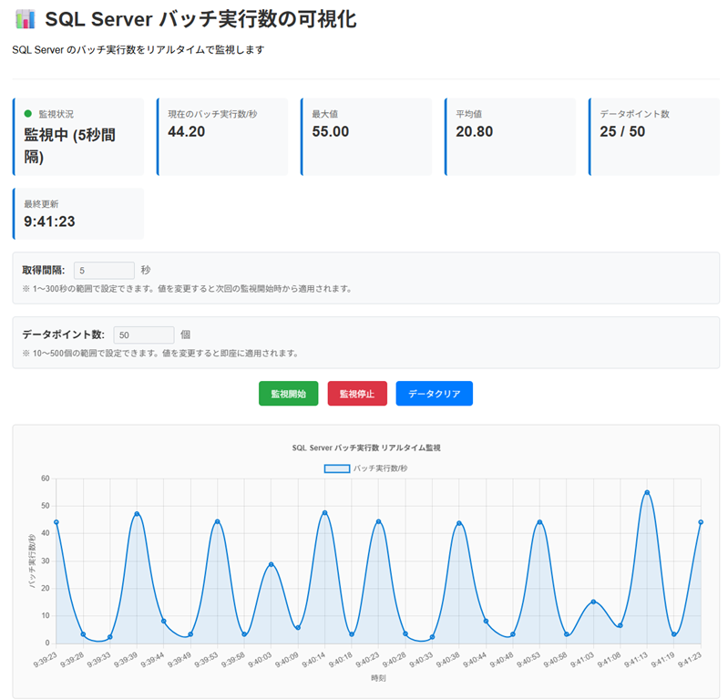Viewport: 728px width, 700px height.
Task: Click the chart data point at 9:40:53
Action: click(x=539, y=522)
